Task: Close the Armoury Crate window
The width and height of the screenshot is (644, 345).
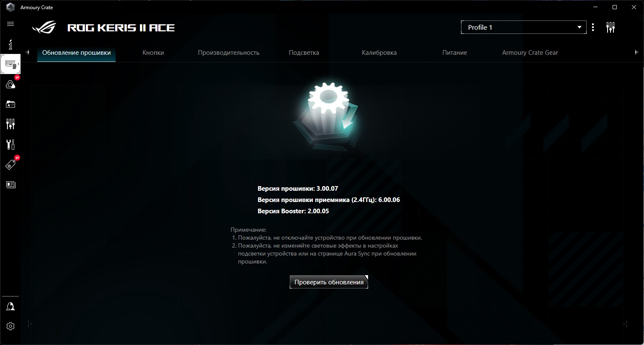Action: coord(634,7)
